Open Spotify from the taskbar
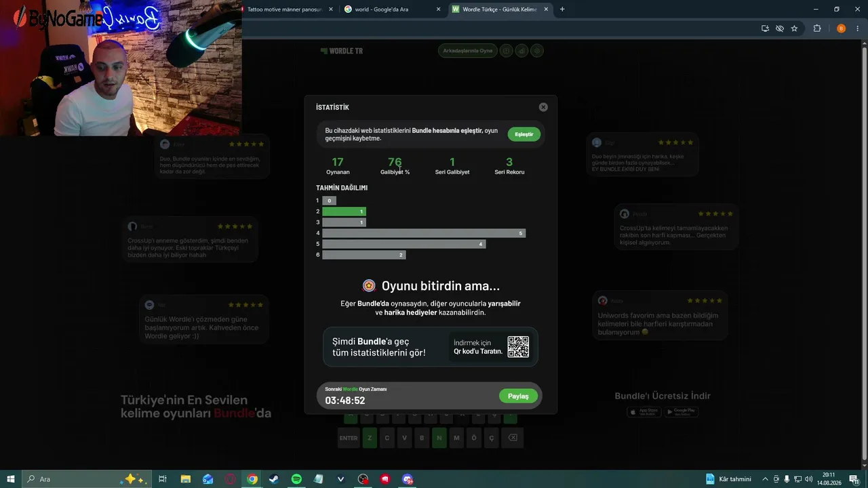This screenshot has height=488, width=868. 296,479
